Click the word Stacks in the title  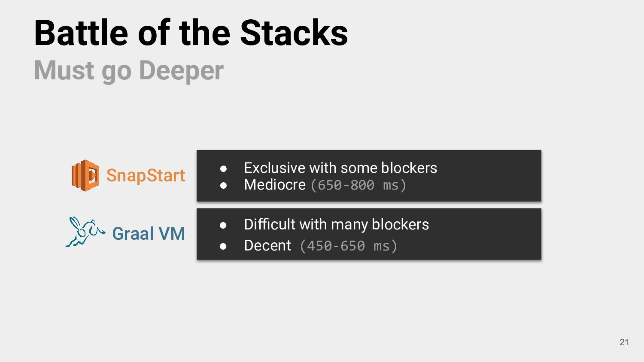coord(294,33)
